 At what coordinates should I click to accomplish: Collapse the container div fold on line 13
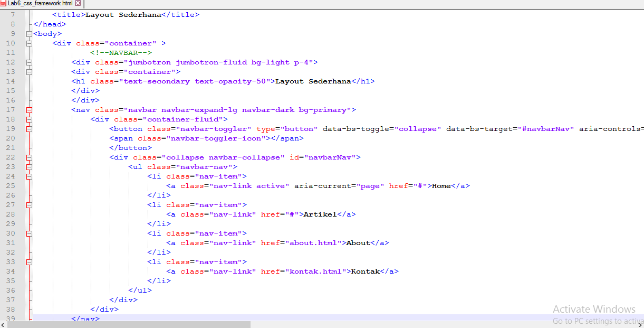[x=29, y=71]
